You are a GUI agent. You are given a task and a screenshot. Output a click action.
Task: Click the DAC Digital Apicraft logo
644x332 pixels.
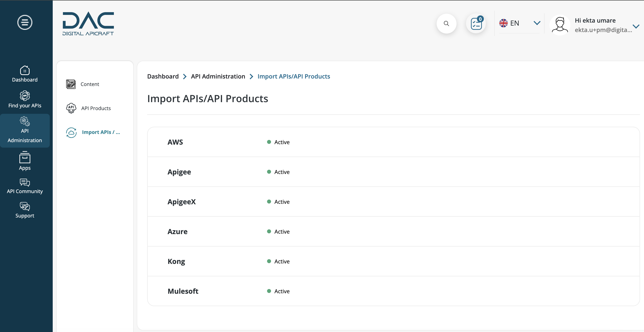[x=88, y=24]
